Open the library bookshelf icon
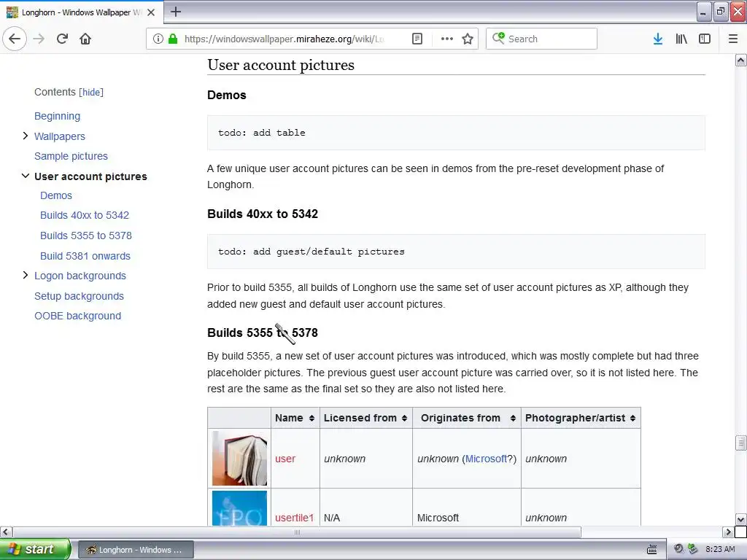The height and width of the screenshot is (560, 747). click(x=681, y=39)
